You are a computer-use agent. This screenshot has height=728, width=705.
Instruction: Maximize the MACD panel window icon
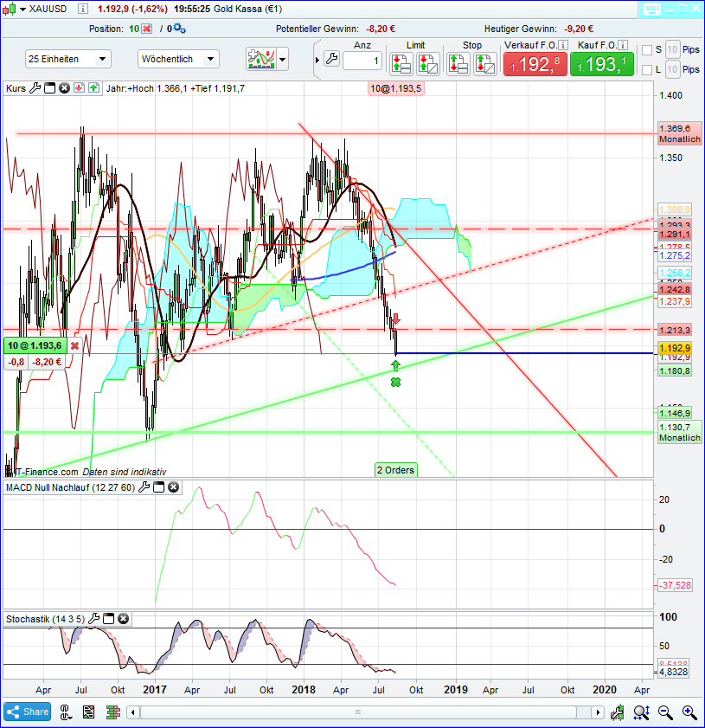coord(158,487)
